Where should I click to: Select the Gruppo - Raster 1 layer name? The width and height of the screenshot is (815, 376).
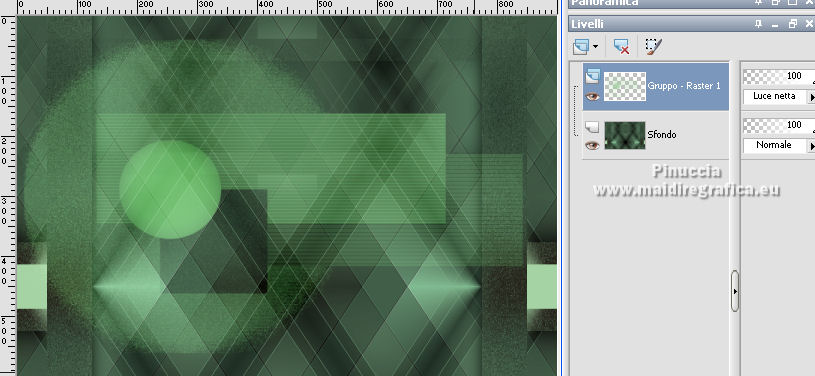684,86
